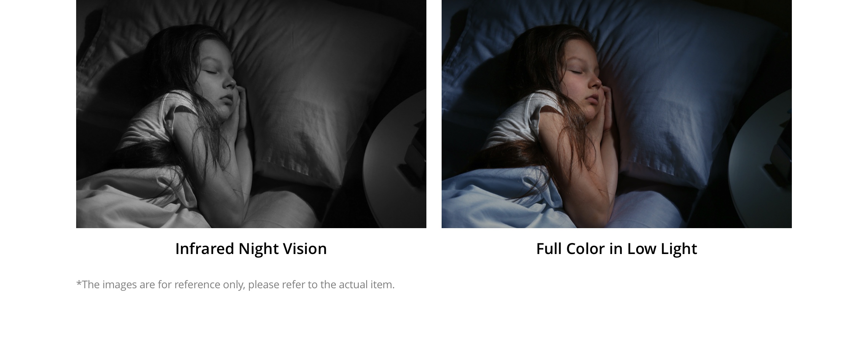Open the full color low light photo
This screenshot has height=362, width=868.
tap(617, 114)
